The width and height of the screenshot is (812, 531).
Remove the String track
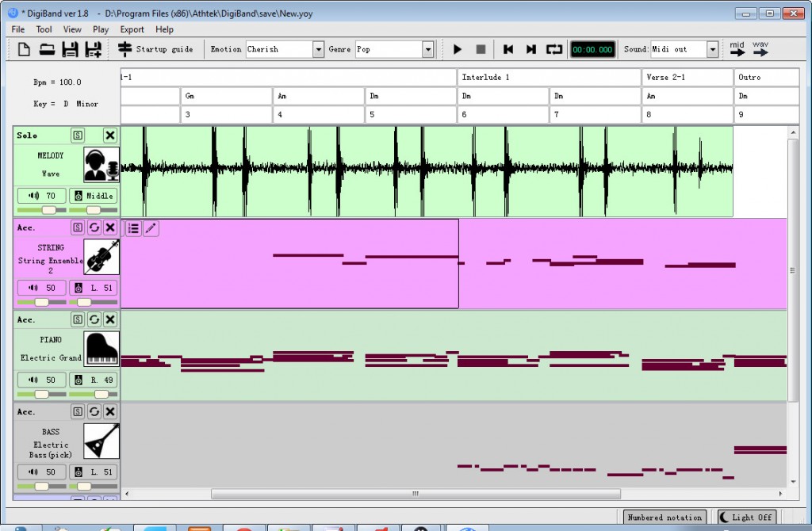(109, 227)
